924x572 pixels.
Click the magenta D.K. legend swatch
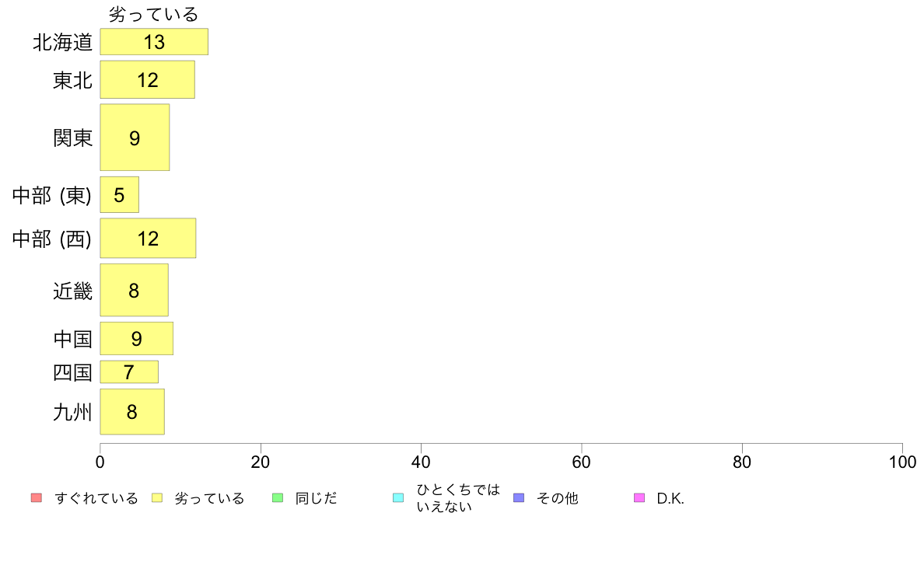pyautogui.click(x=639, y=498)
